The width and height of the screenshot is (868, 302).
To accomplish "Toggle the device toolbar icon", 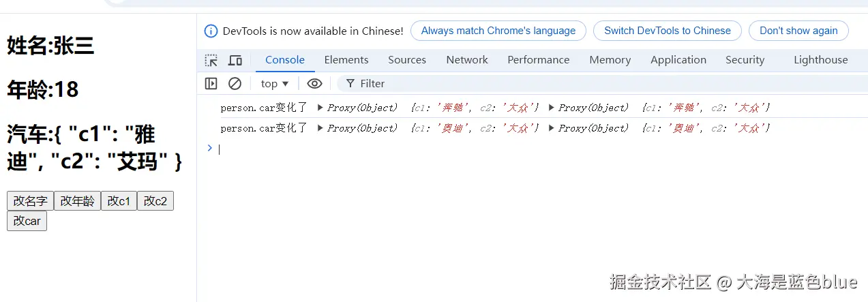I will (x=235, y=60).
